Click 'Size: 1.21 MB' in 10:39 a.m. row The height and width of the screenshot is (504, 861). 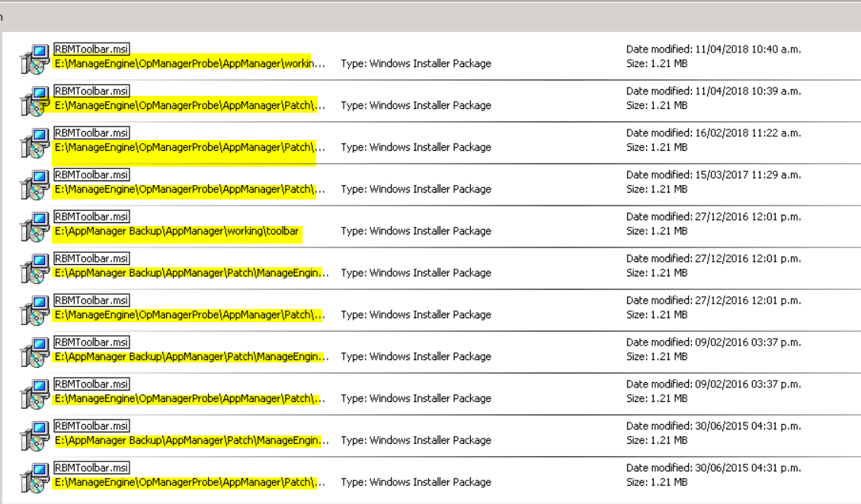[657, 105]
